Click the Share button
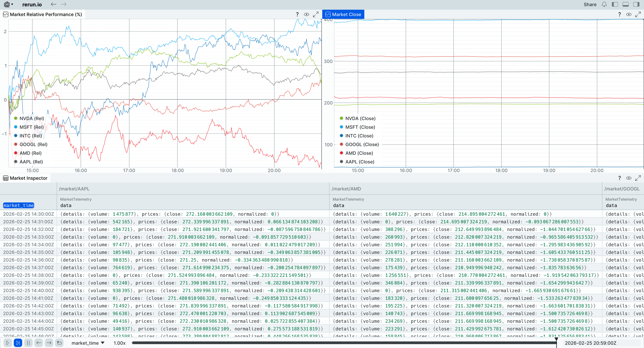The height and width of the screenshot is (348, 644). [x=590, y=4]
